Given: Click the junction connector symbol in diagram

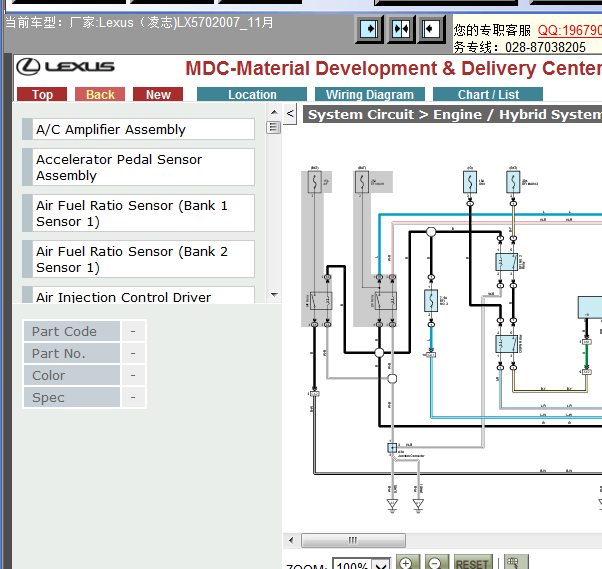Looking at the screenshot, I should tap(392, 448).
